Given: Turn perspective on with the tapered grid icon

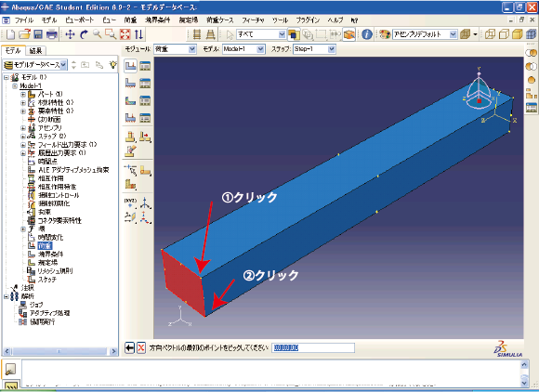Looking at the screenshot, I should [x=210, y=34].
